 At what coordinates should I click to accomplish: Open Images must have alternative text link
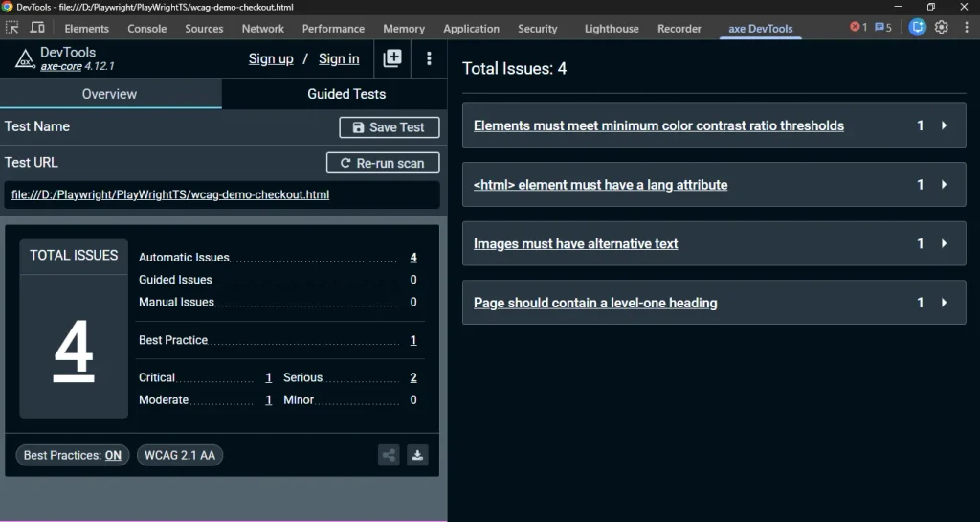[575, 244]
